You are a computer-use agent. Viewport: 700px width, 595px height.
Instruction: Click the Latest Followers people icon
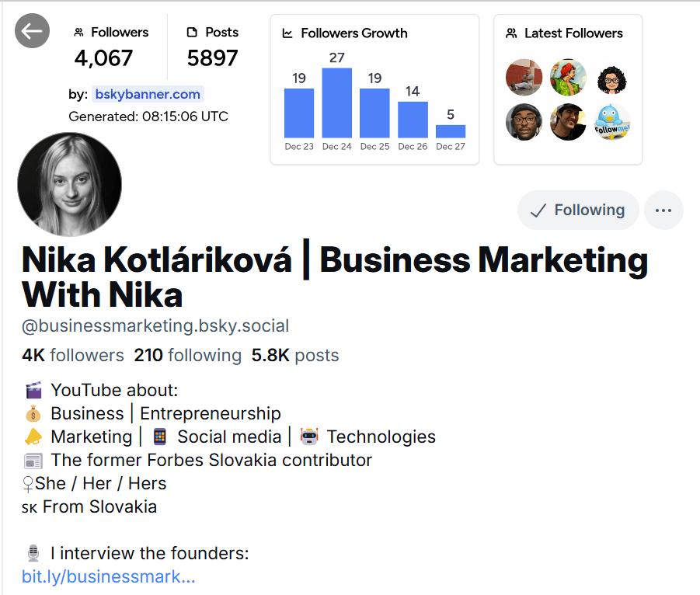pyautogui.click(x=511, y=33)
